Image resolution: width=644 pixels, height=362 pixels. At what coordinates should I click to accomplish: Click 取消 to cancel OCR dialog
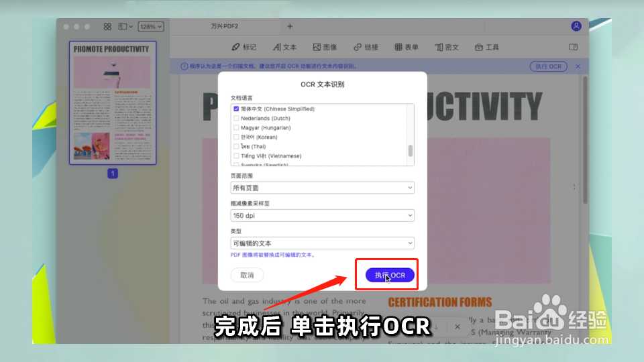(247, 275)
